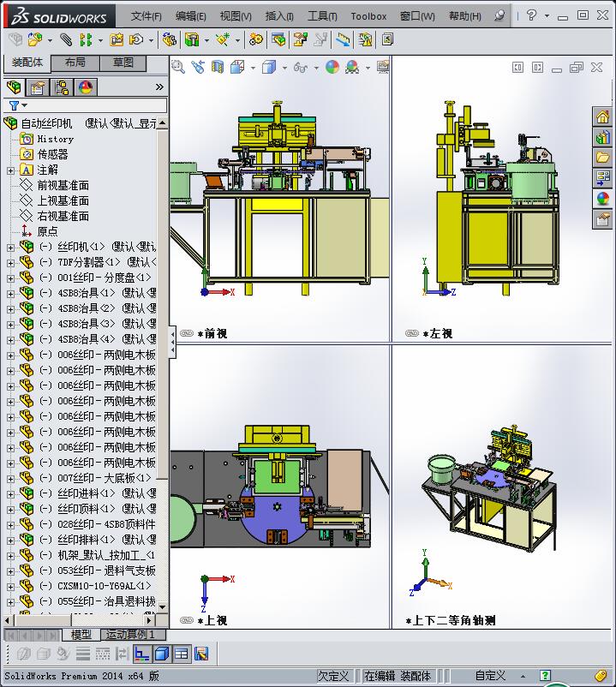
Task: Click the New Motion Study gears icon
Action: 256,40
